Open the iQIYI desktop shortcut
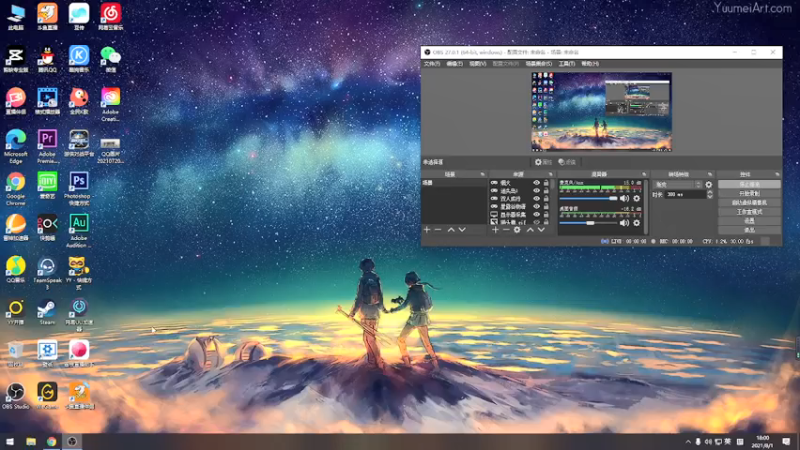800x450 pixels. pyautogui.click(x=47, y=187)
